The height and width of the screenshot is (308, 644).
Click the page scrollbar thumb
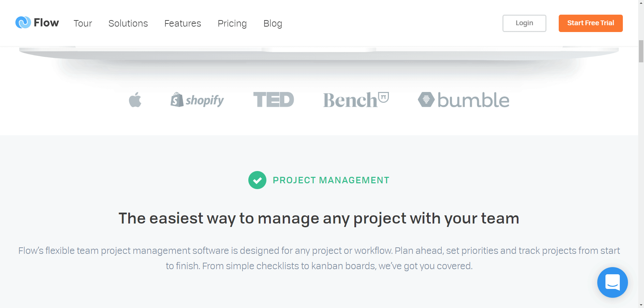click(x=641, y=51)
